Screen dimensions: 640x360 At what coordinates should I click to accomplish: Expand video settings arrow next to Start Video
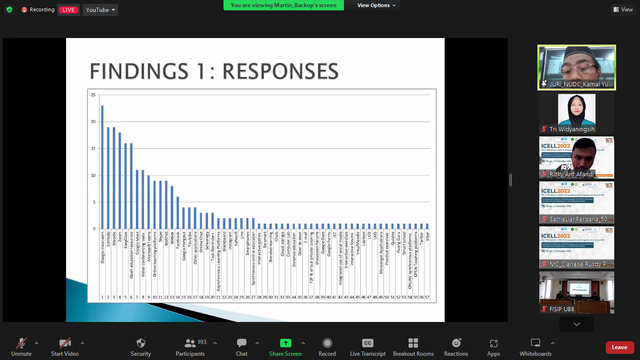pos(82,343)
